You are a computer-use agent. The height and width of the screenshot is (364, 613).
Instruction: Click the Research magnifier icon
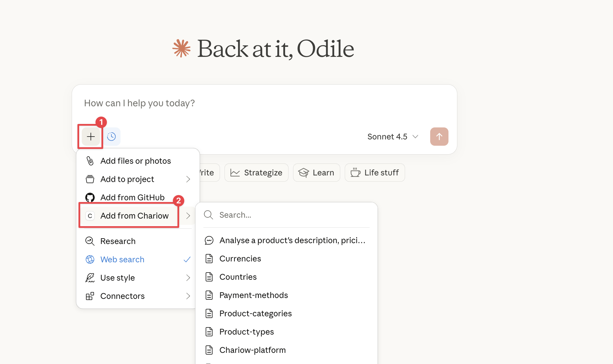[90, 241]
